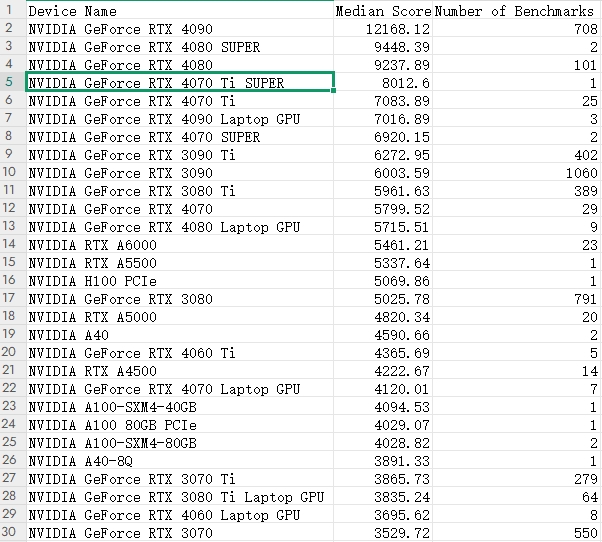The width and height of the screenshot is (602, 542).
Task: Click row header 30
Action: click(x=13, y=532)
